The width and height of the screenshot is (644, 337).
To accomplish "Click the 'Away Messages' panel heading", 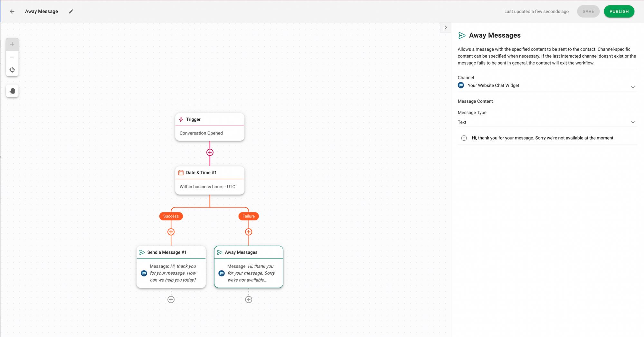I will pos(495,35).
